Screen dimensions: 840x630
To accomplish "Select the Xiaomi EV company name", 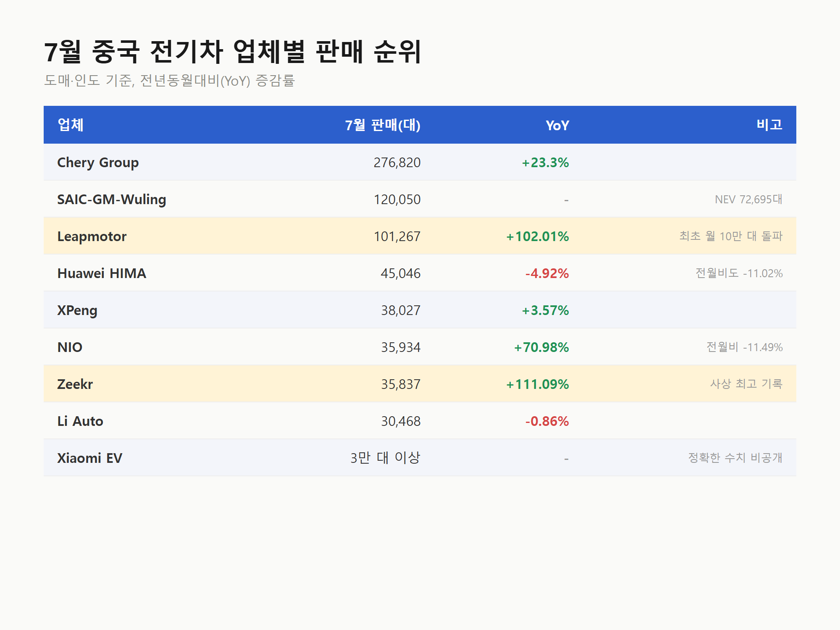I will (x=90, y=458).
